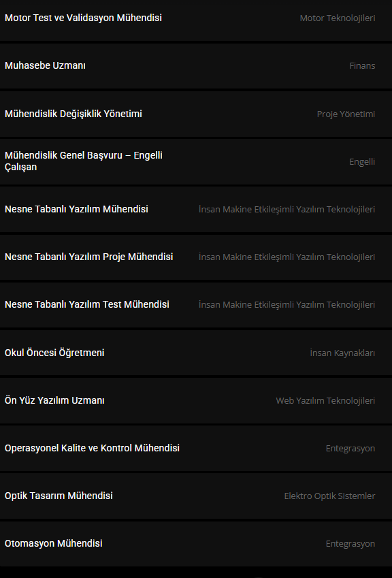This screenshot has height=578, width=392.
Task: Click the Proje Yönetimi department label
Action: click(x=346, y=114)
